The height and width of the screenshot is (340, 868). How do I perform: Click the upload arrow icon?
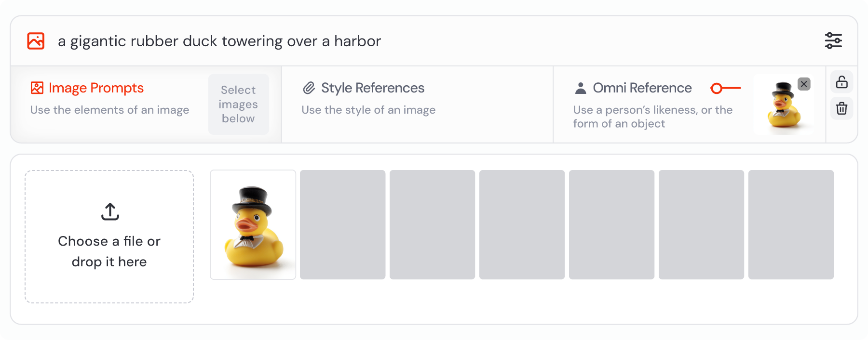(110, 211)
